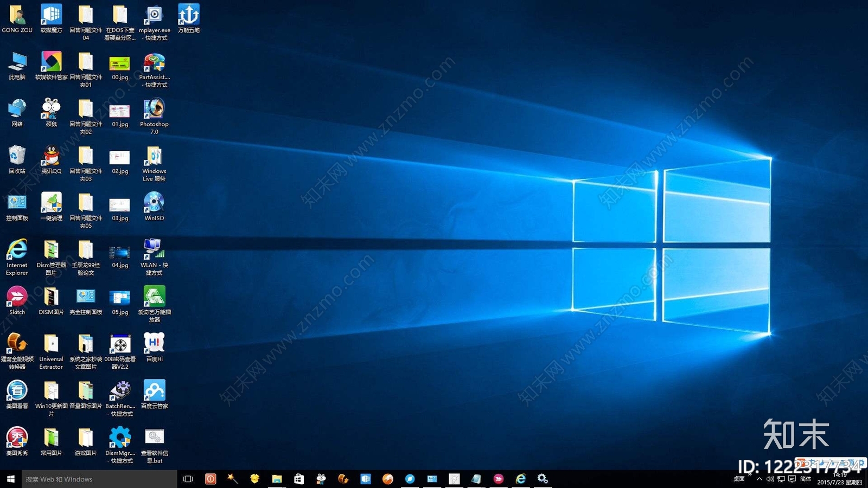Show hidden system tray icons
The width and height of the screenshot is (868, 488).
click(759, 479)
